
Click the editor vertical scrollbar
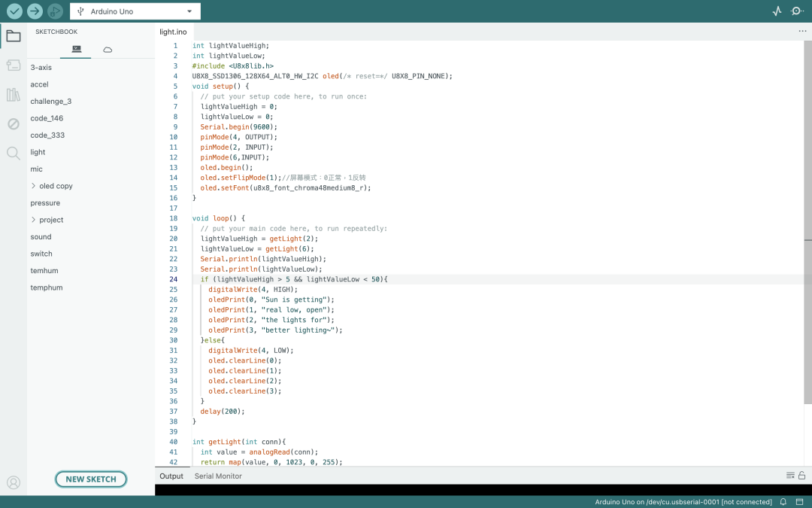point(807,223)
